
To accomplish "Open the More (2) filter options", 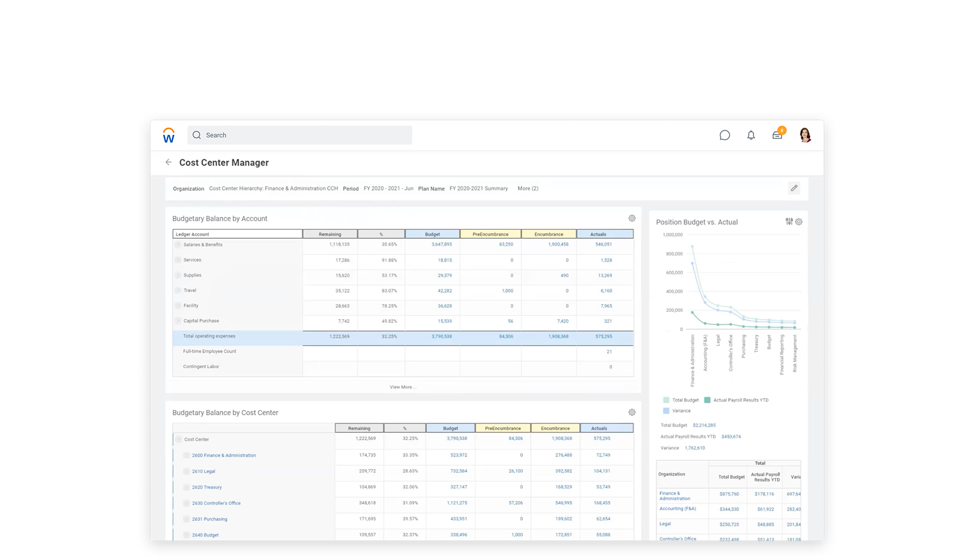I will [527, 188].
